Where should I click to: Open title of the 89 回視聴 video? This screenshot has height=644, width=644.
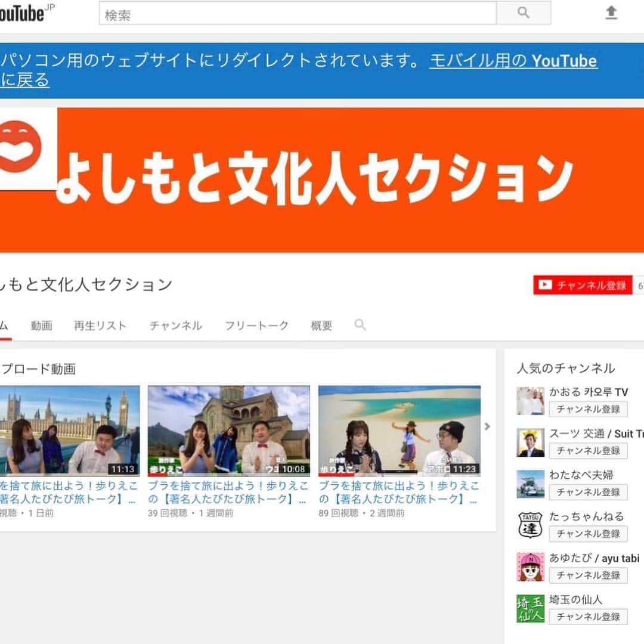tap(399, 493)
